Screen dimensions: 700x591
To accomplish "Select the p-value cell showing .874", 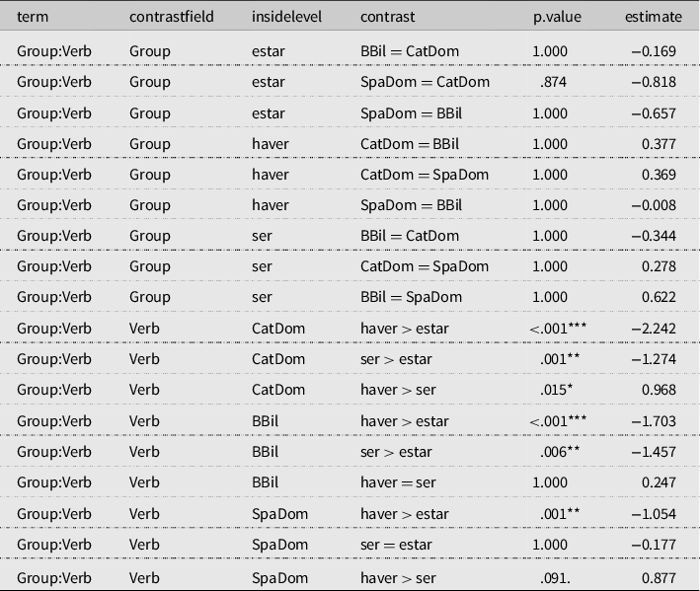I will (x=554, y=82).
